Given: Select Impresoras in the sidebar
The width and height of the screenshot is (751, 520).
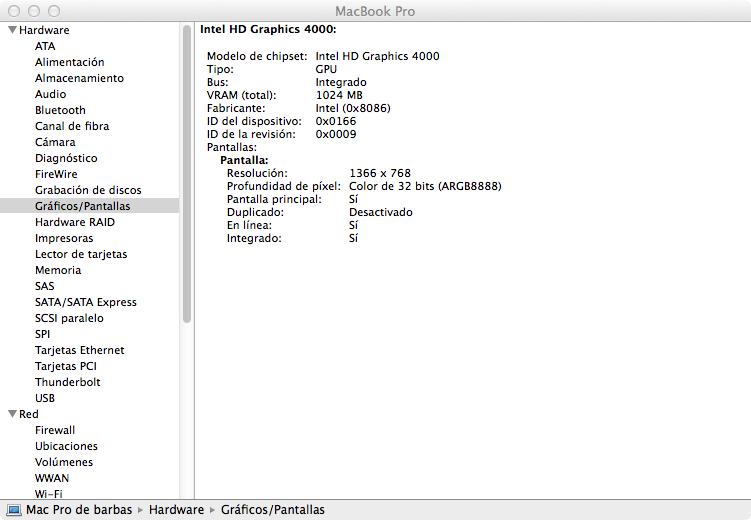Looking at the screenshot, I should coord(64,238).
